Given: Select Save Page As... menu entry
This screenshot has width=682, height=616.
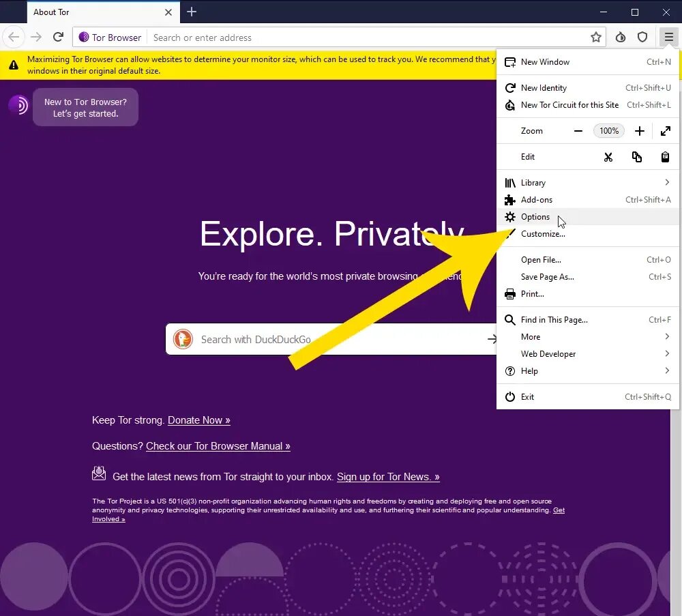Looking at the screenshot, I should pyautogui.click(x=588, y=277).
